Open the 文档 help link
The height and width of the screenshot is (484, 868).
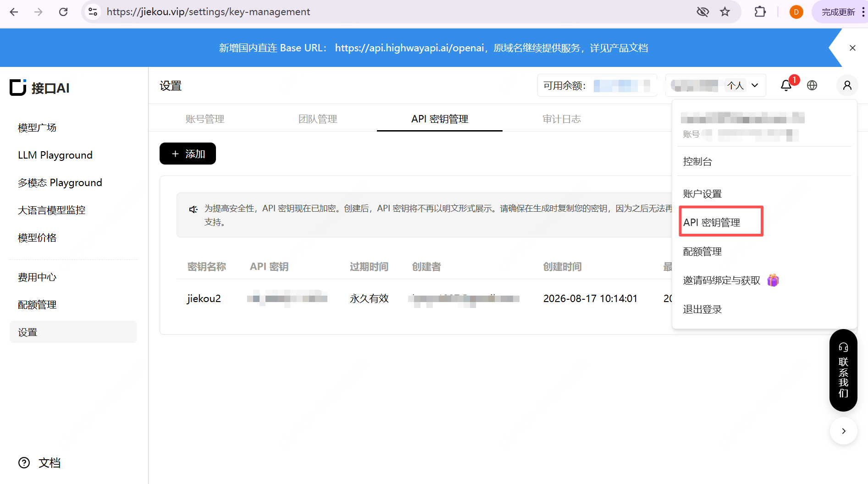[39, 463]
